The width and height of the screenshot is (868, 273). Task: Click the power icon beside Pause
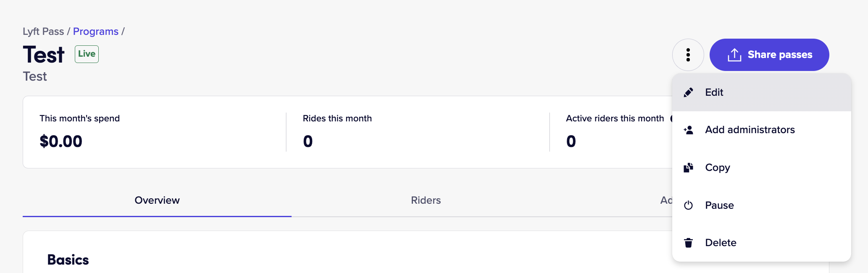(x=688, y=205)
